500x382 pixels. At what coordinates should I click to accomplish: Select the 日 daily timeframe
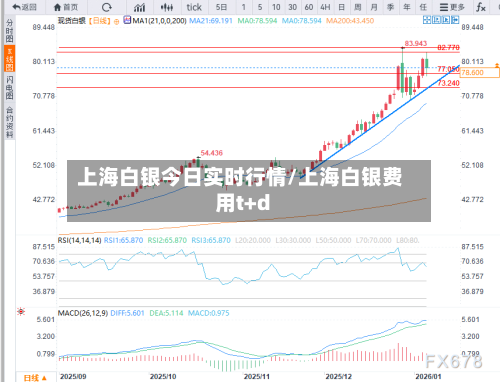tap(341, 7)
